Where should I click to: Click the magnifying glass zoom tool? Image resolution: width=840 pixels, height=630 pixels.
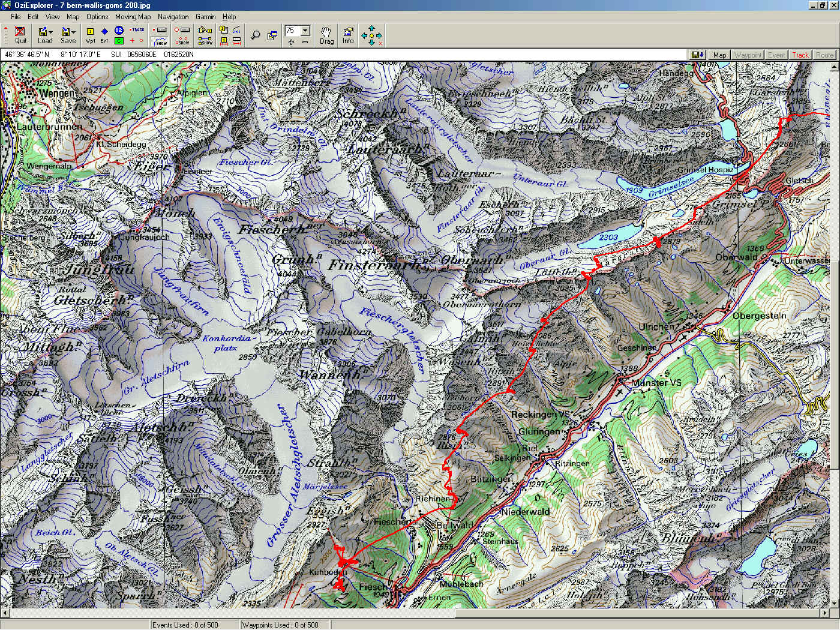[256, 35]
